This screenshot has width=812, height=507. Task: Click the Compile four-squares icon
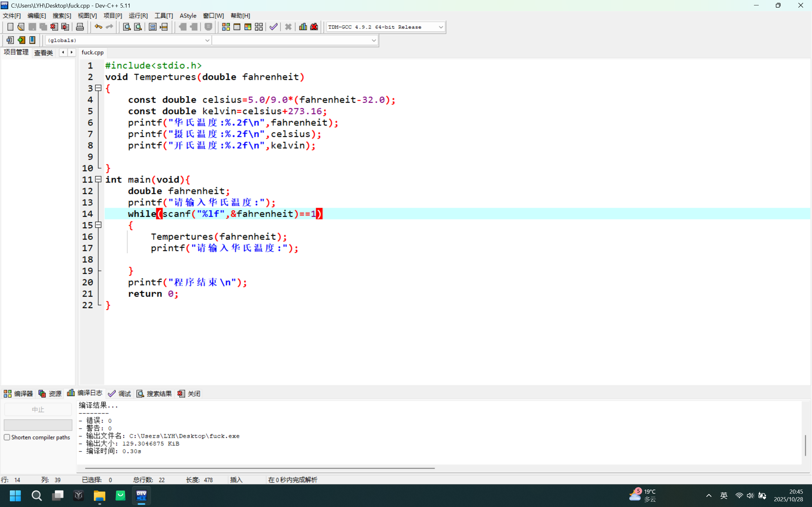coord(226,27)
